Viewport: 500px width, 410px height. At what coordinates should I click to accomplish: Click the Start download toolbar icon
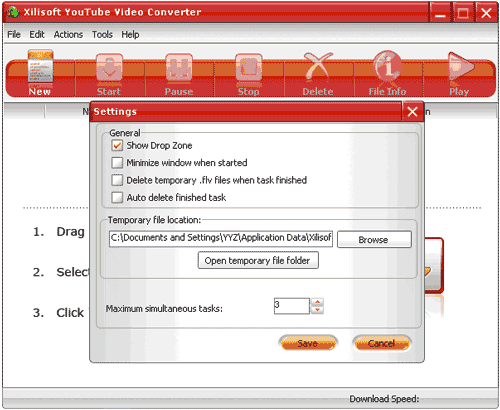pos(109,68)
